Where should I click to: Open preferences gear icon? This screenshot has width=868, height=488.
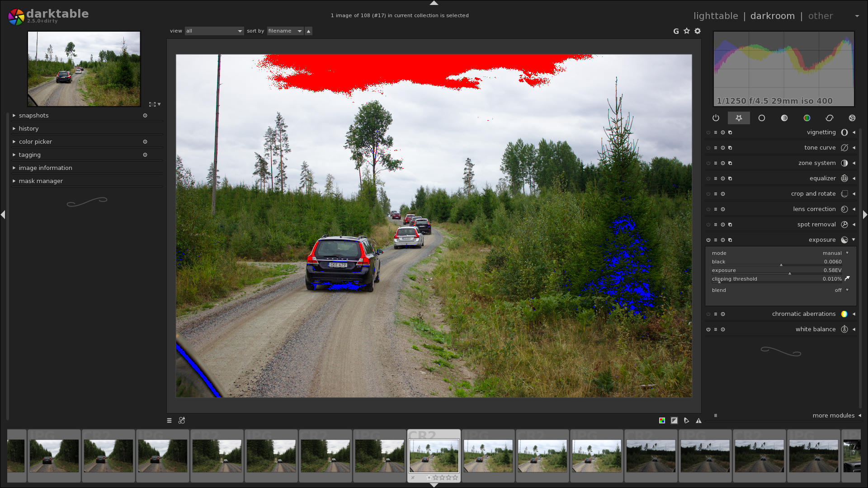click(x=698, y=31)
